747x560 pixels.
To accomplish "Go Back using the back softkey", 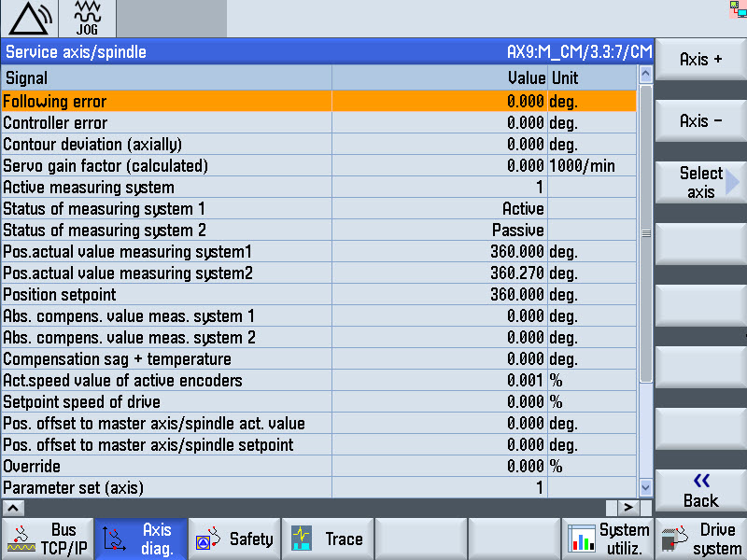I will 701,490.
